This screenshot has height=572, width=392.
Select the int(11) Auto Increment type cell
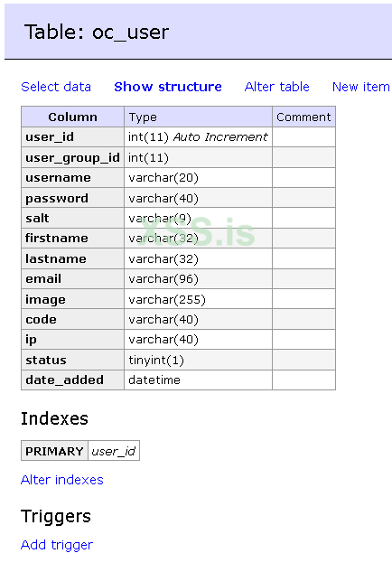click(x=198, y=137)
